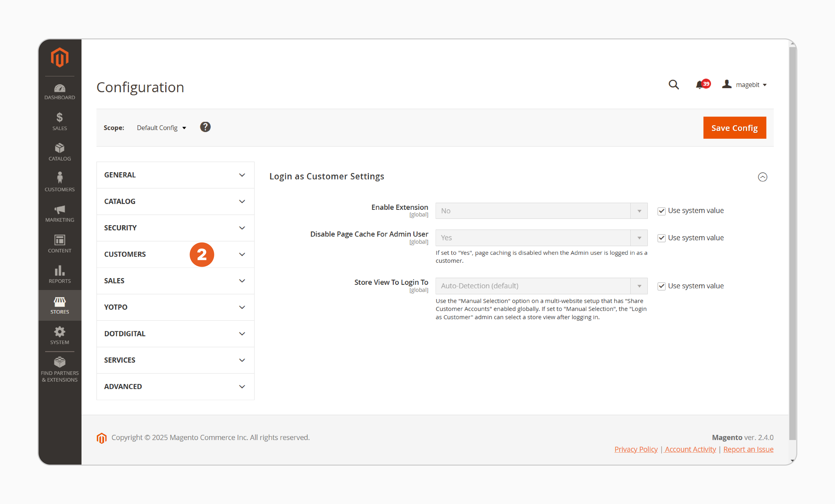Viewport: 835px width, 504px height.
Task: Open the Dashboard sidebar item
Action: click(60, 92)
